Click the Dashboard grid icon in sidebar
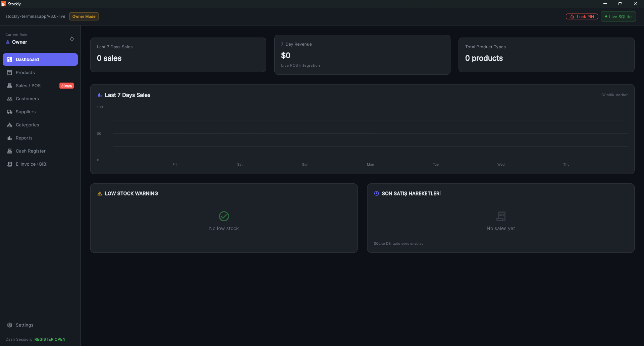This screenshot has height=346, width=644. tap(10, 60)
